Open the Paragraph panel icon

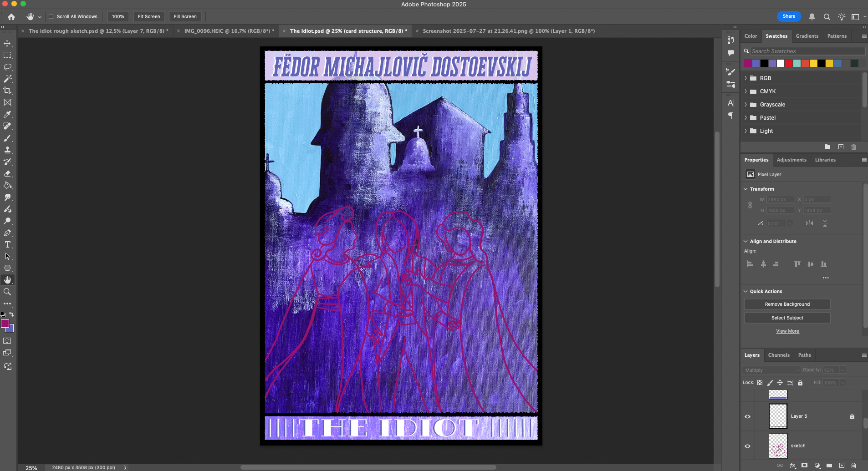click(731, 116)
